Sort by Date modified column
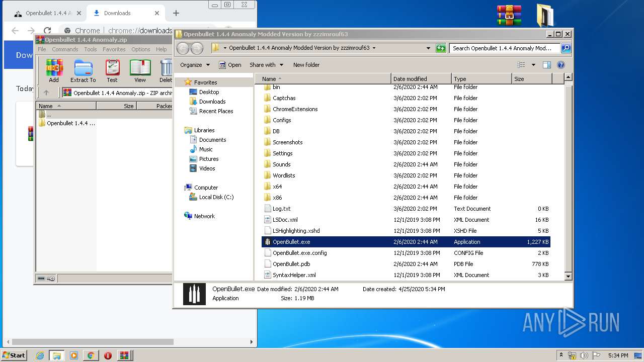The width and height of the screenshot is (644, 362). (x=421, y=79)
